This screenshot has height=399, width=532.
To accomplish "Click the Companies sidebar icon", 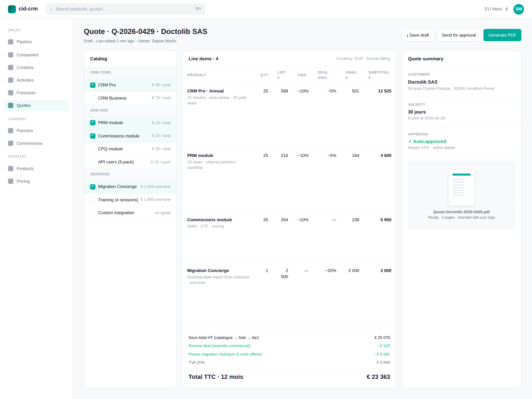I will (x=11, y=55).
